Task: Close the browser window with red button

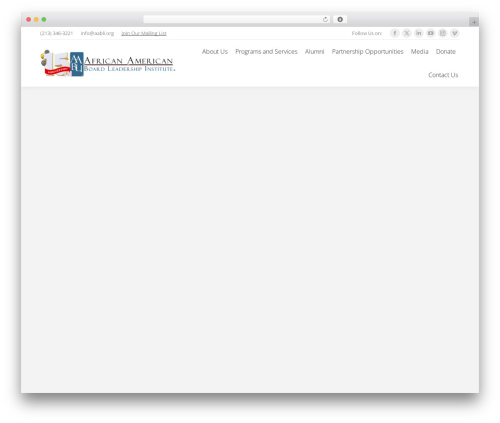Action: click(x=29, y=19)
